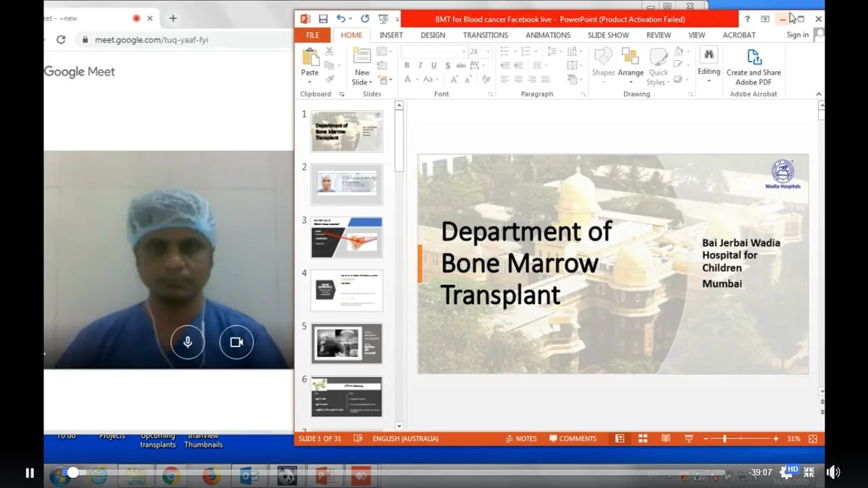Click the Paste clipboard icon
The width and height of the screenshot is (868, 488).
(x=310, y=56)
